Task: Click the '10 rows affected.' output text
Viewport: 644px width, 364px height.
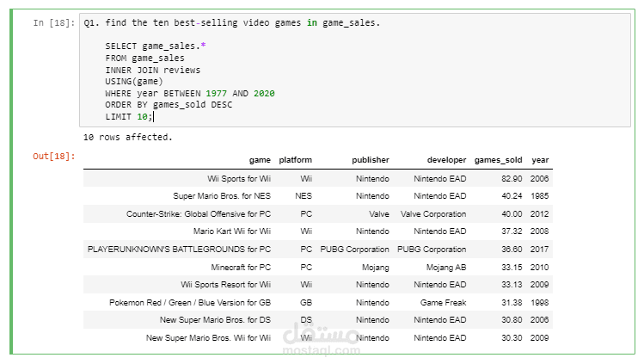Action: pos(128,137)
